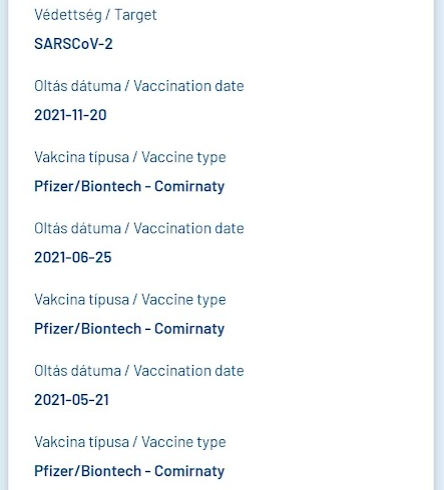Click 'Comirnaty' in the 2021-05-21 dose entry
This screenshot has width=444, height=490.
click(189, 471)
